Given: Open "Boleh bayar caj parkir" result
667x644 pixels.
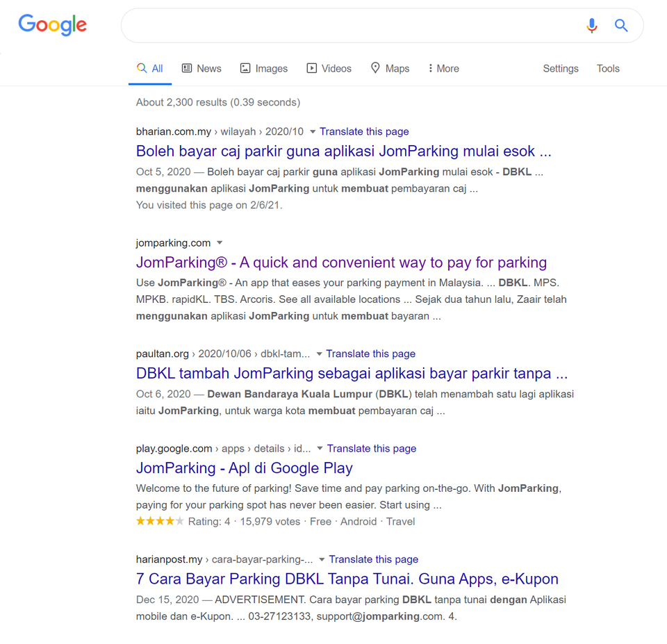Looking at the screenshot, I should [x=343, y=151].
